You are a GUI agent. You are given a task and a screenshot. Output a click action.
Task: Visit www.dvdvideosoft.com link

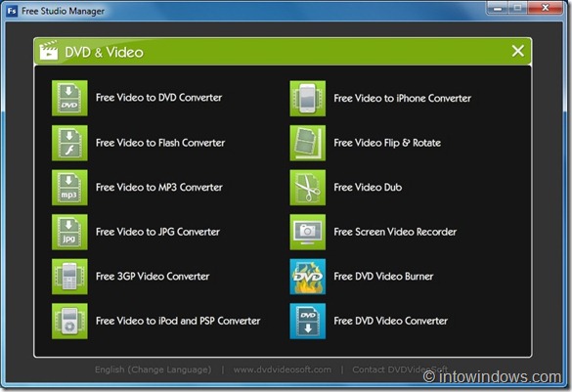pos(283,370)
